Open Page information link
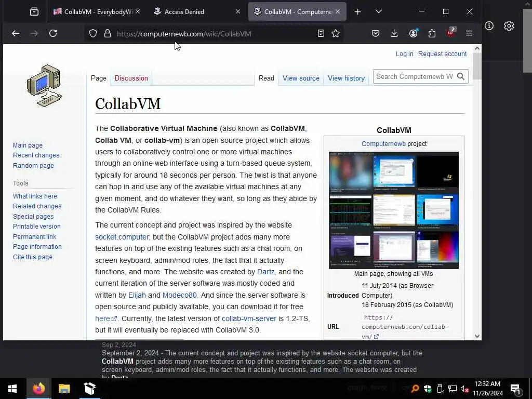 point(37,247)
